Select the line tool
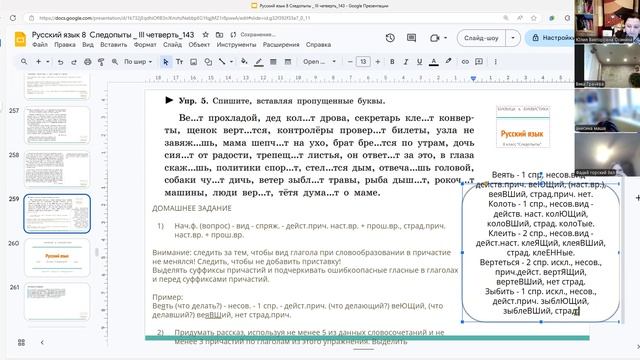640x360 pixels. 222,62
